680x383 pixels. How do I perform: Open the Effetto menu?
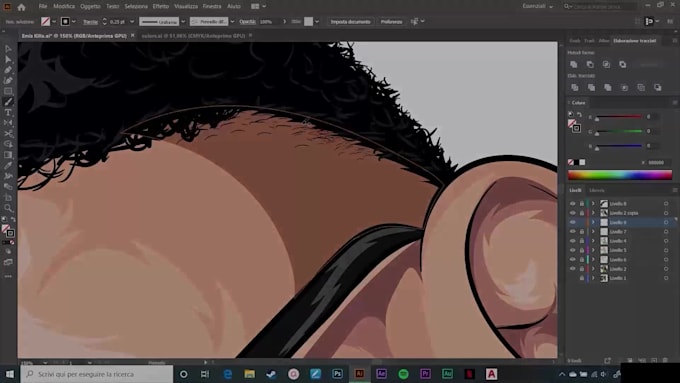coord(160,7)
